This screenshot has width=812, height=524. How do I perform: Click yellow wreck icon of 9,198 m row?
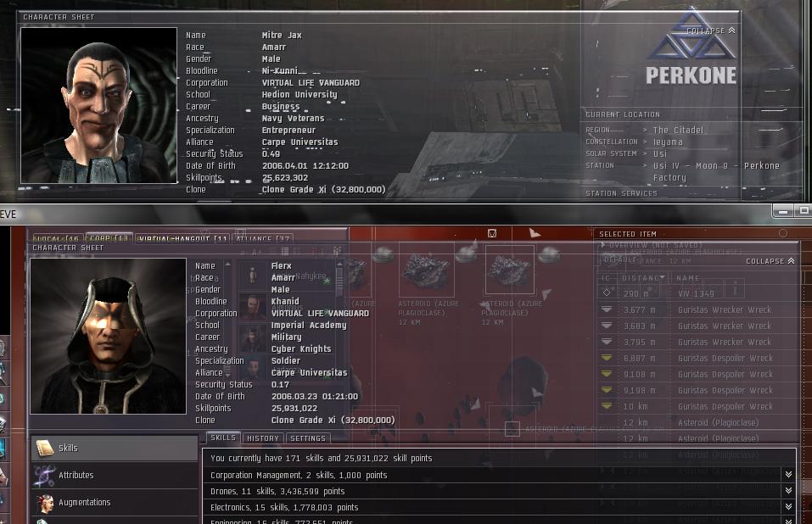point(607,389)
